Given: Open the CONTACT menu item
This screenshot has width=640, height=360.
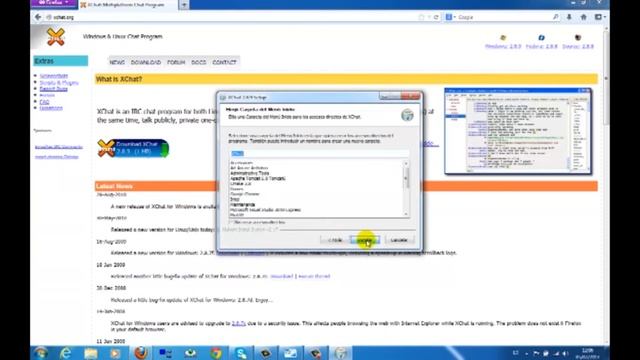Looking at the screenshot, I should click(224, 62).
